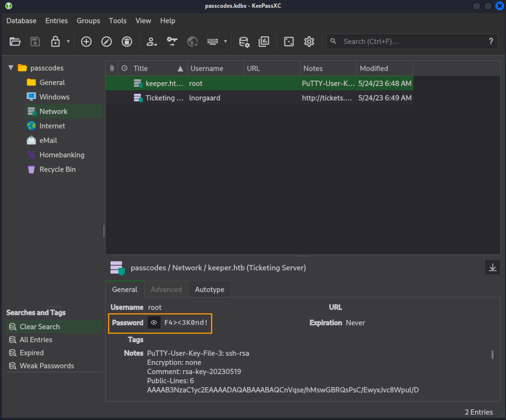Close the KeePassXC window
This screenshot has width=506, height=420.
click(x=499, y=6)
